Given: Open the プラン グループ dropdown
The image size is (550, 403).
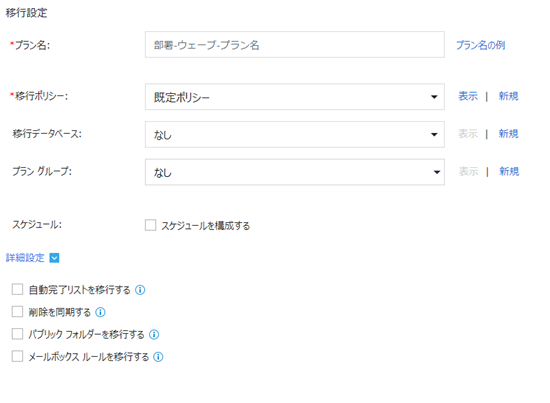Looking at the screenshot, I should click(295, 172).
